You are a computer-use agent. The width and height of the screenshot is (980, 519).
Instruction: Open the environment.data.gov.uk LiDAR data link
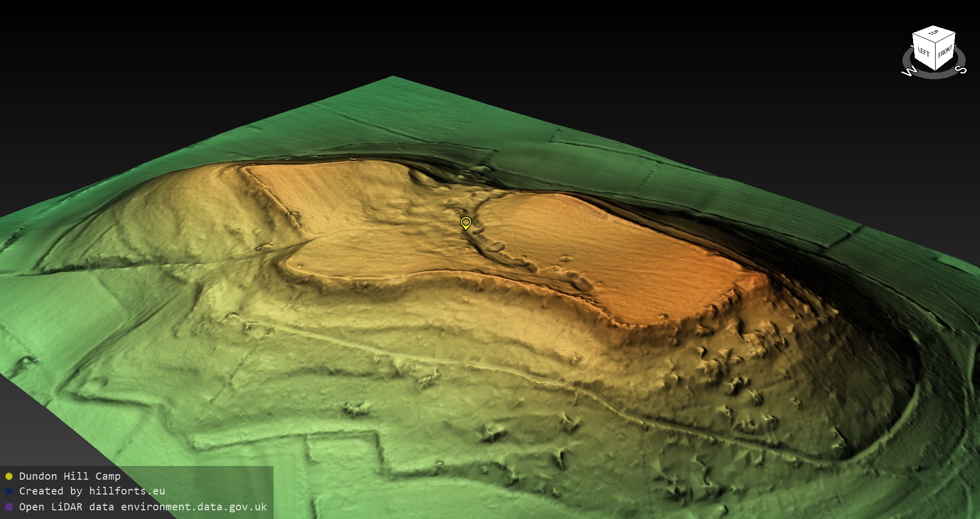tap(143, 507)
